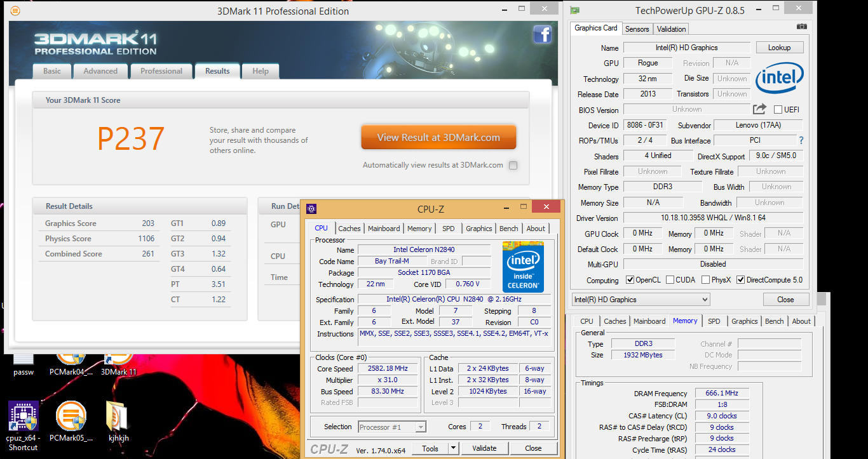Image resolution: width=868 pixels, height=459 pixels.
Task: Click the GPU name field Intel(R) HD Graphics
Action: click(x=686, y=48)
